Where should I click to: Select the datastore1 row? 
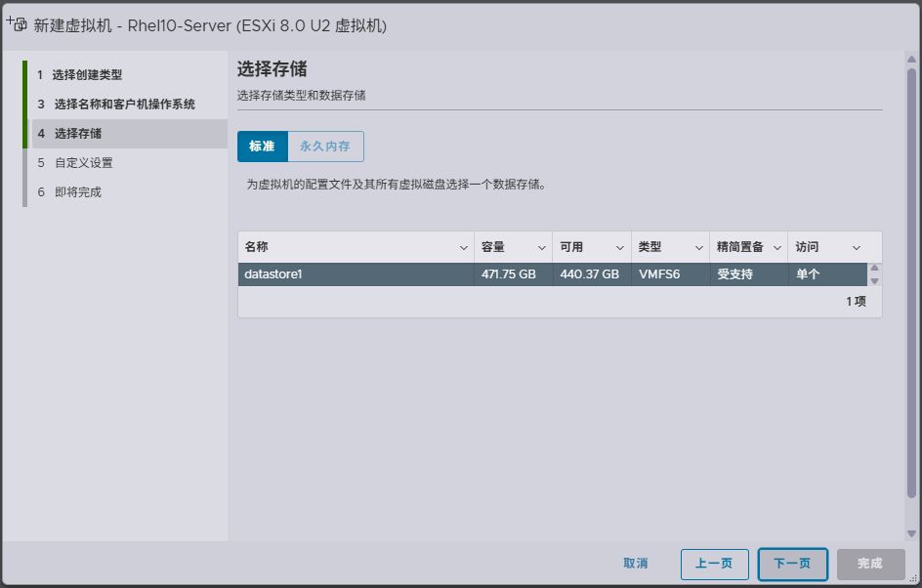click(x=356, y=274)
